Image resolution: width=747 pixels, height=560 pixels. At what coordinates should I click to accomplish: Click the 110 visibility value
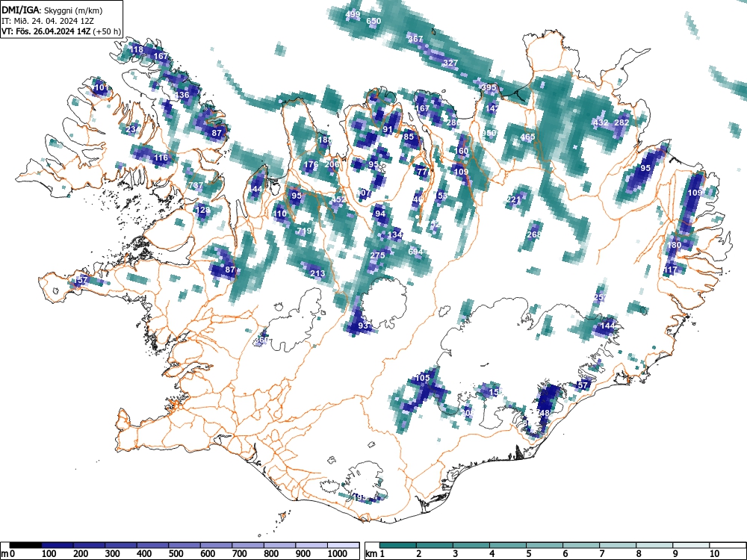279,214
